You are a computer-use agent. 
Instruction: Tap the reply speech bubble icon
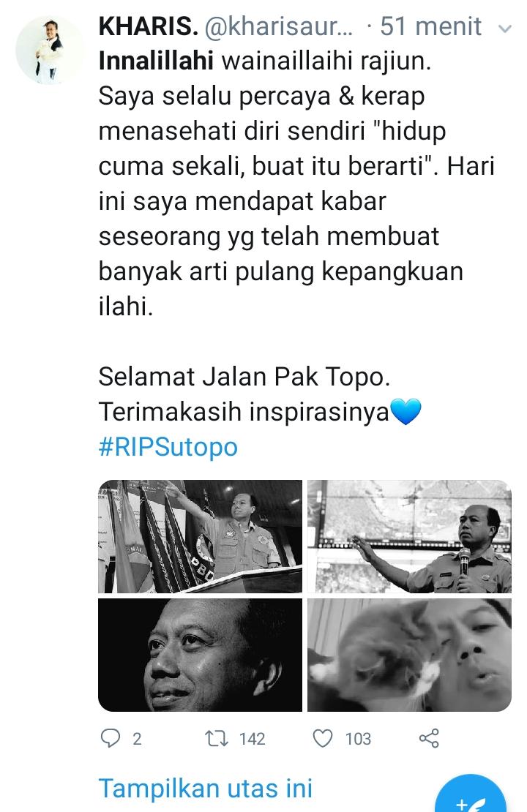coord(110,738)
